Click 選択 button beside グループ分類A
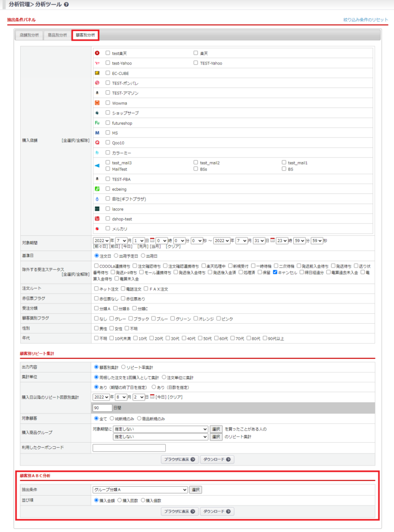The height and width of the screenshot is (532, 394). (195, 489)
